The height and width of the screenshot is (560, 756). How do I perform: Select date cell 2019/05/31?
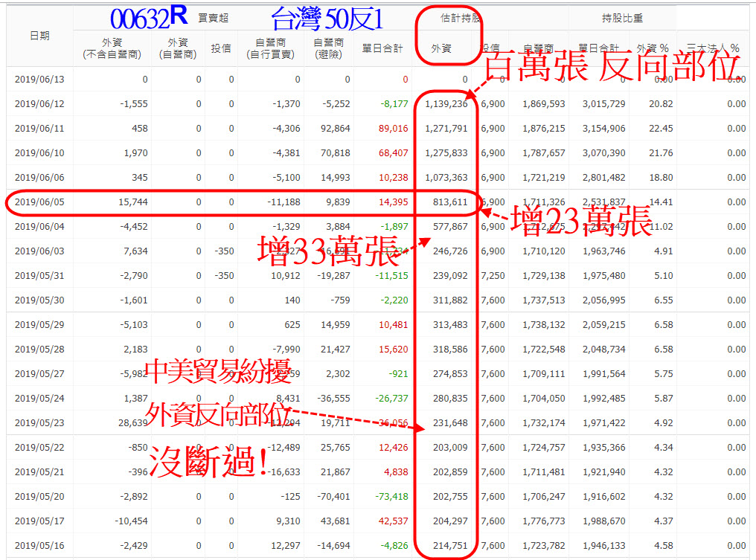(39, 276)
